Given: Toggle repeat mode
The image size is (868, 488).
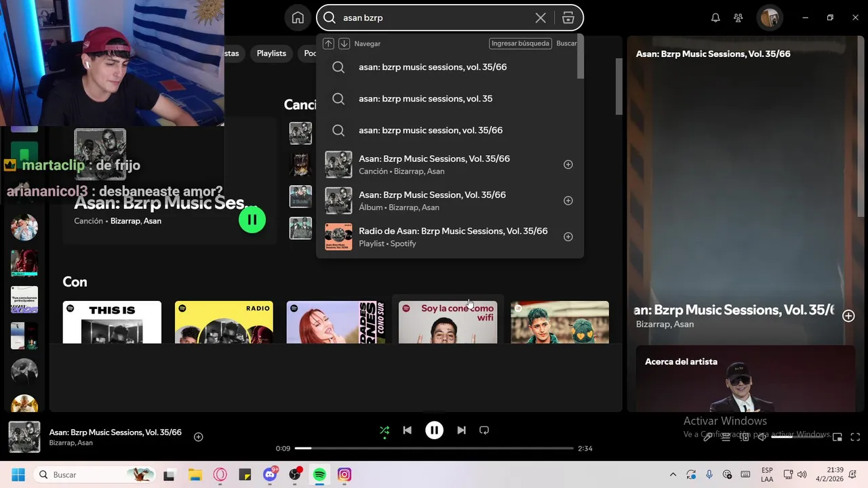Looking at the screenshot, I should click(x=484, y=430).
